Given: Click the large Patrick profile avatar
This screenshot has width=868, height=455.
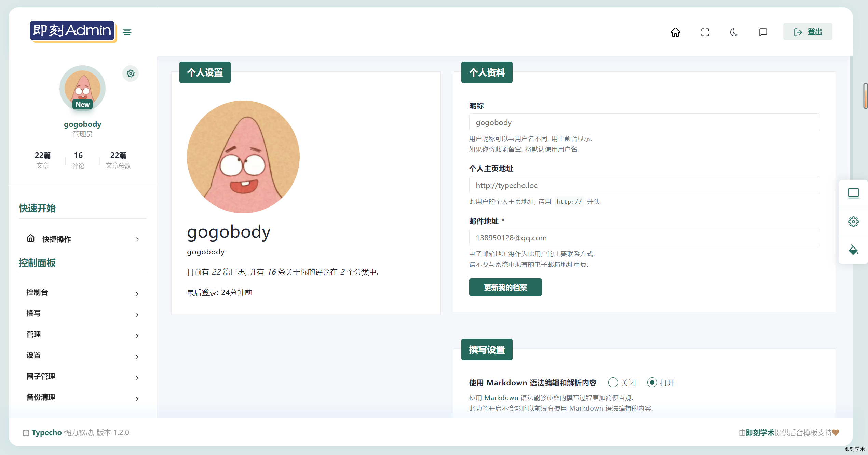Looking at the screenshot, I should (x=243, y=157).
